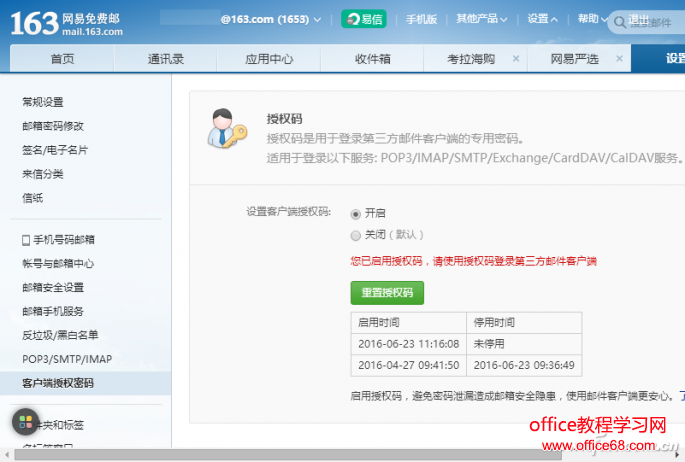Screen dimensions: 685x462
Task: Switch to the 考拉海购 tab
Action: (471, 59)
